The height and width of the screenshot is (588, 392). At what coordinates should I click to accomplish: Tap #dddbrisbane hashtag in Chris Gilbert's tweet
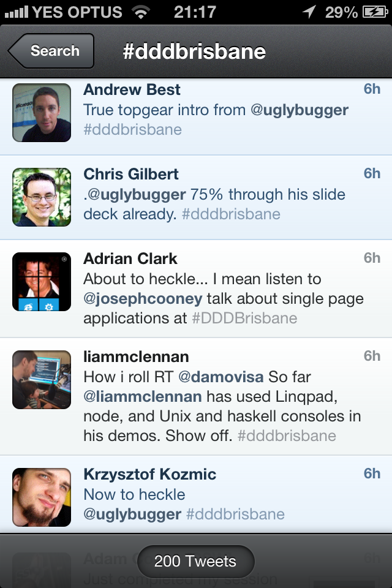(x=231, y=214)
